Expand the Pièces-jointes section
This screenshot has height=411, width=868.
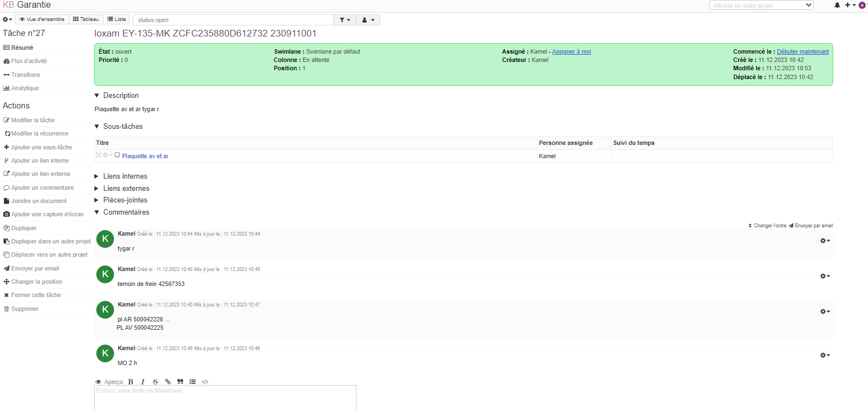click(125, 200)
